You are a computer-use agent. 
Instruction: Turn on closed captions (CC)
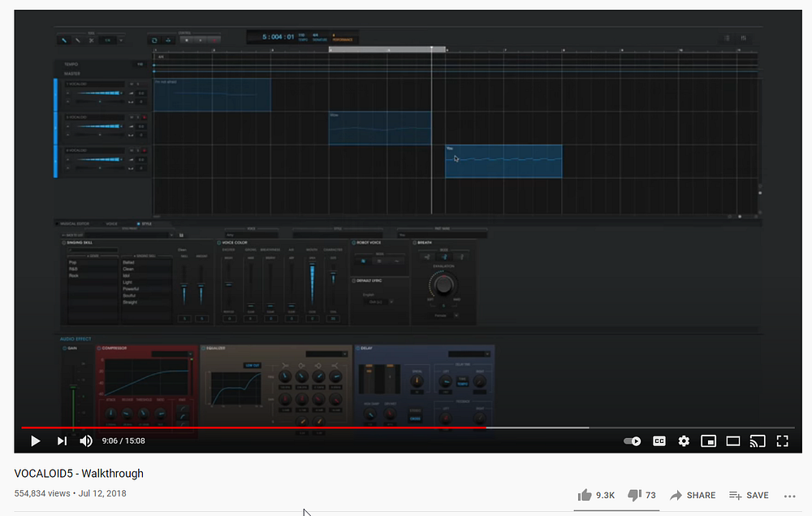659,441
